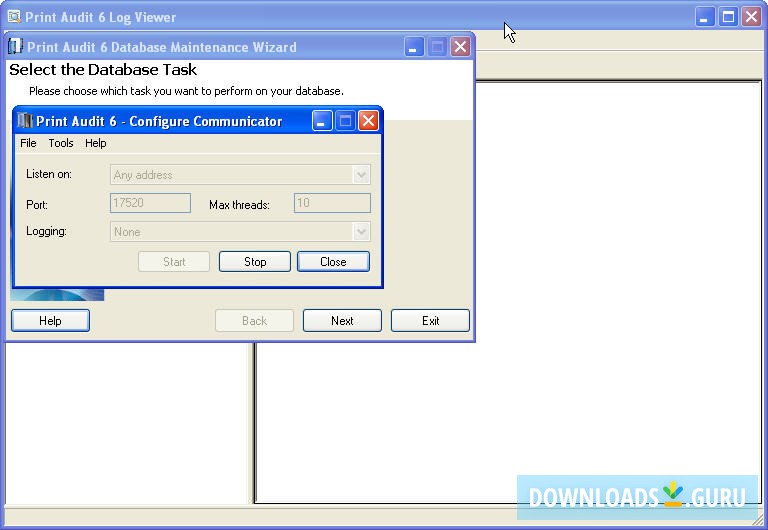
Task: Close the Log Viewer window with X
Action: pos(751,17)
